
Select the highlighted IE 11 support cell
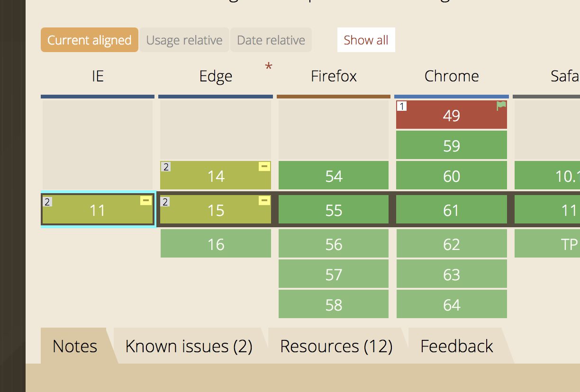[x=97, y=209]
